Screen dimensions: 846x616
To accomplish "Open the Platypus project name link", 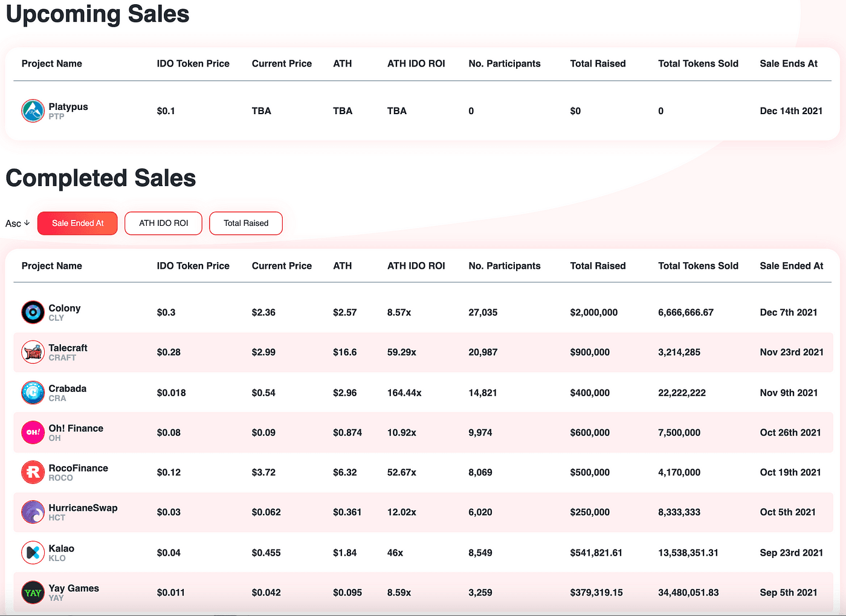I will click(x=68, y=107).
